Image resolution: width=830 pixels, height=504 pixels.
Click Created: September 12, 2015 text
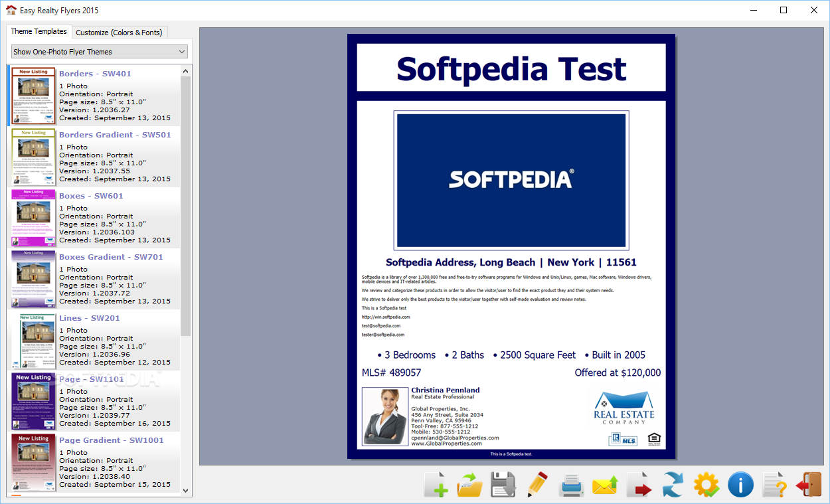coord(115,363)
